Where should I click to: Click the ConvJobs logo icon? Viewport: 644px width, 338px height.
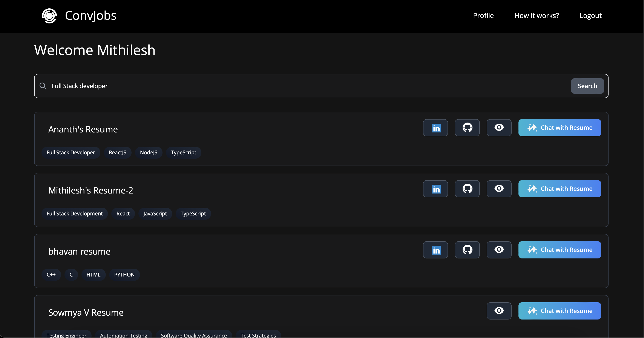pyautogui.click(x=49, y=16)
